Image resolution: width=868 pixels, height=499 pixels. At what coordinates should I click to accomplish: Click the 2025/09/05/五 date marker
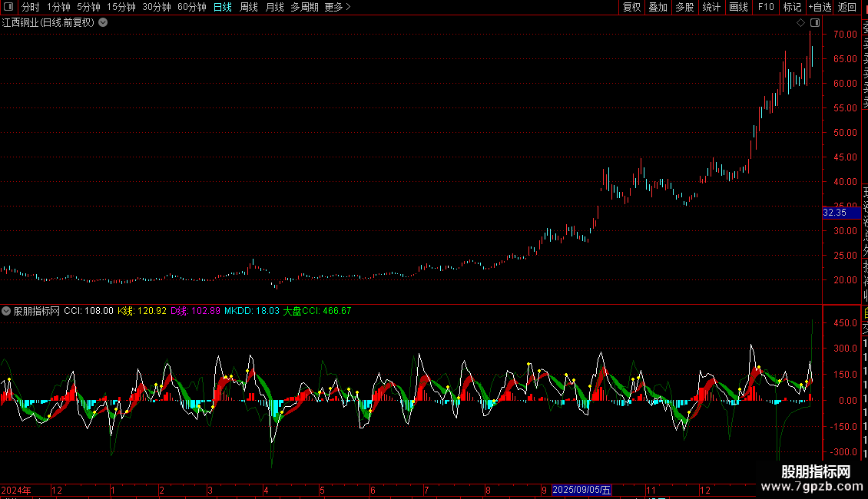(x=581, y=490)
